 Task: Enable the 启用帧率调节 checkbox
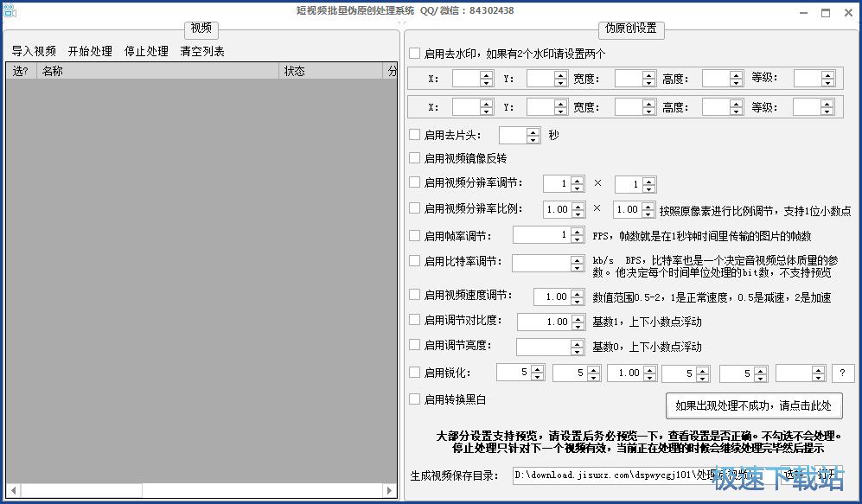tap(415, 235)
